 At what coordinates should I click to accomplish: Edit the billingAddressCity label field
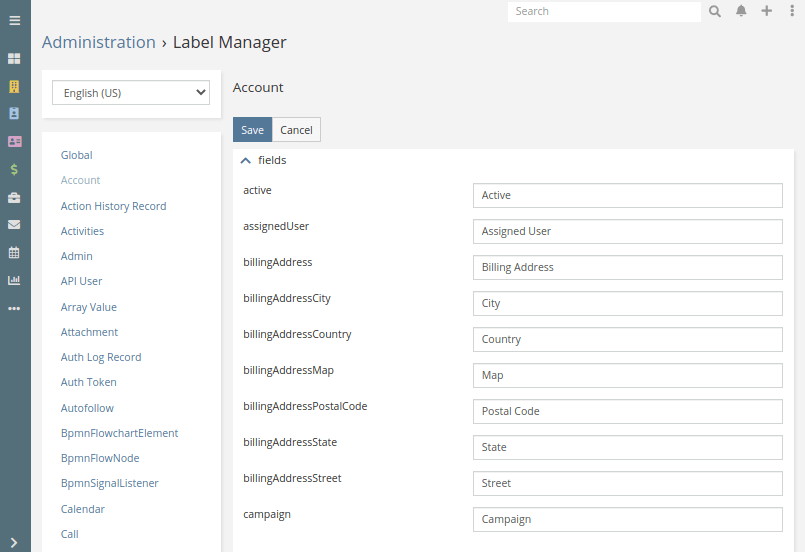[x=627, y=303]
